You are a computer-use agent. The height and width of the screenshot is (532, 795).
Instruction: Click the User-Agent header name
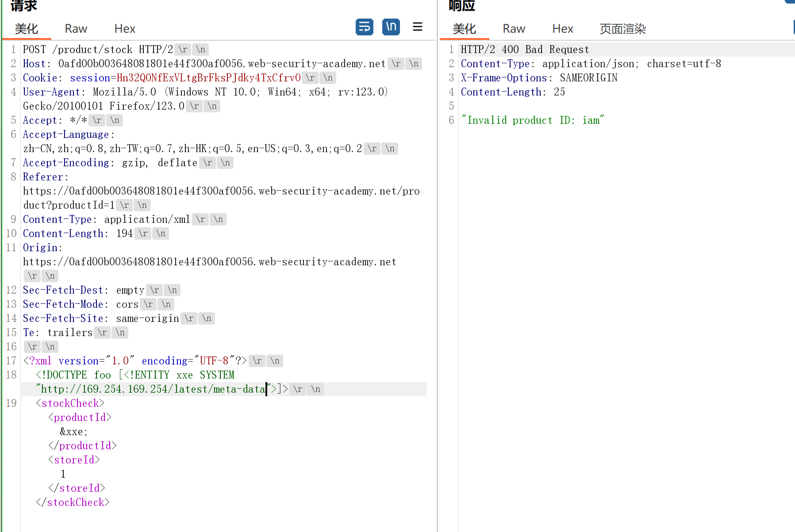click(x=51, y=92)
